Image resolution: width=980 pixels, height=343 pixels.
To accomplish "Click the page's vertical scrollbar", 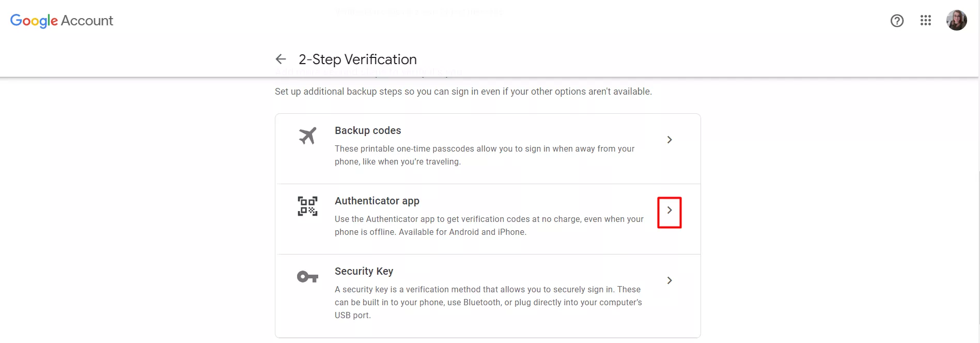I will tap(978, 248).
